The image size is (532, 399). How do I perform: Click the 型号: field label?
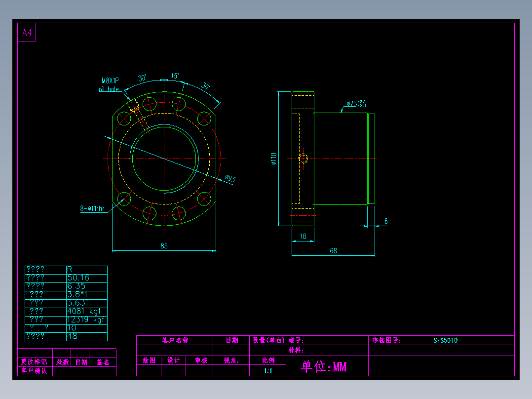[x=296, y=340]
